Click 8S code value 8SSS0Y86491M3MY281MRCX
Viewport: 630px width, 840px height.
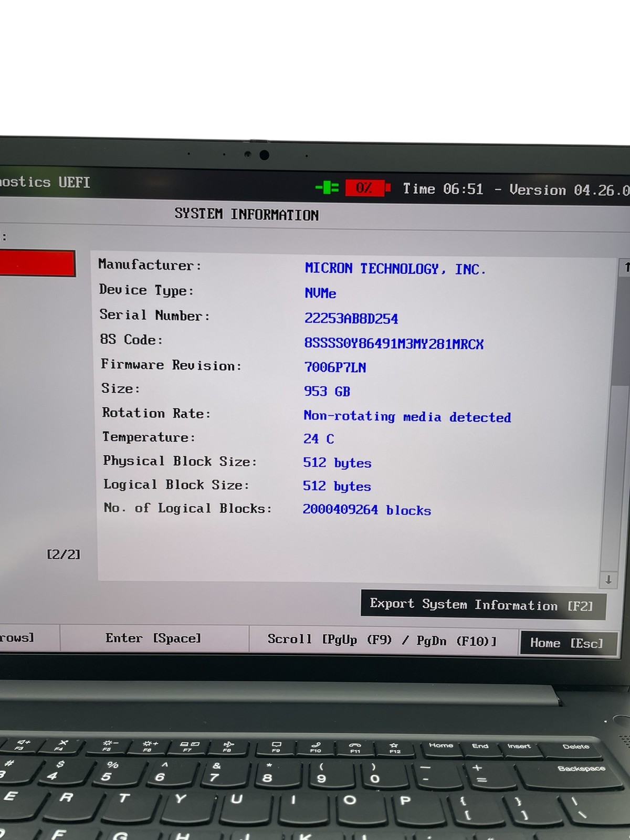pos(394,343)
